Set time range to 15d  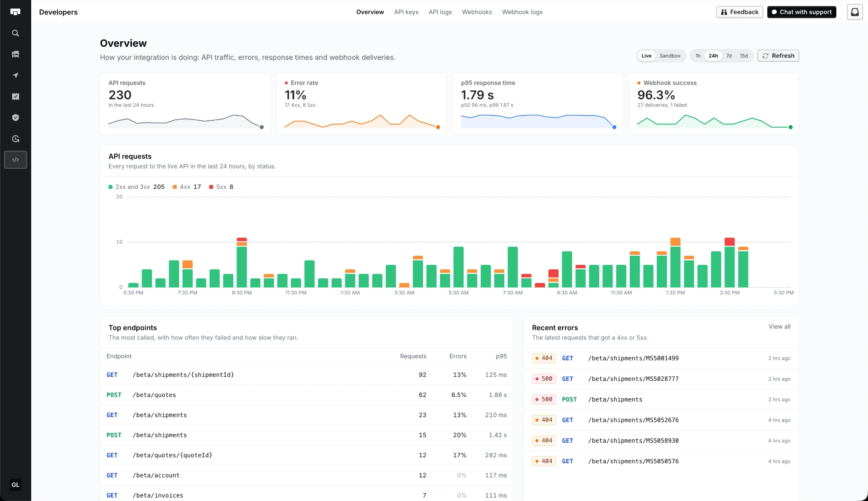tap(744, 56)
